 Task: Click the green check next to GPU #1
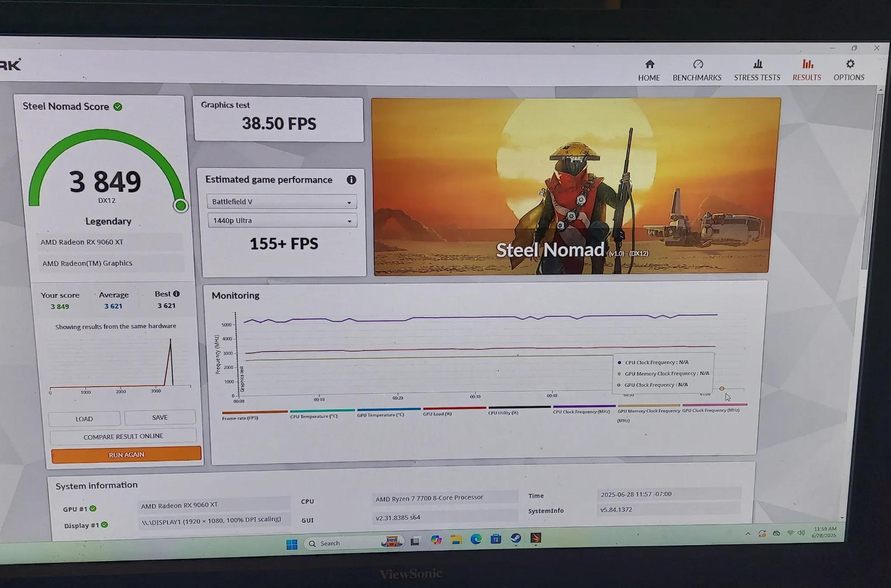(93, 508)
